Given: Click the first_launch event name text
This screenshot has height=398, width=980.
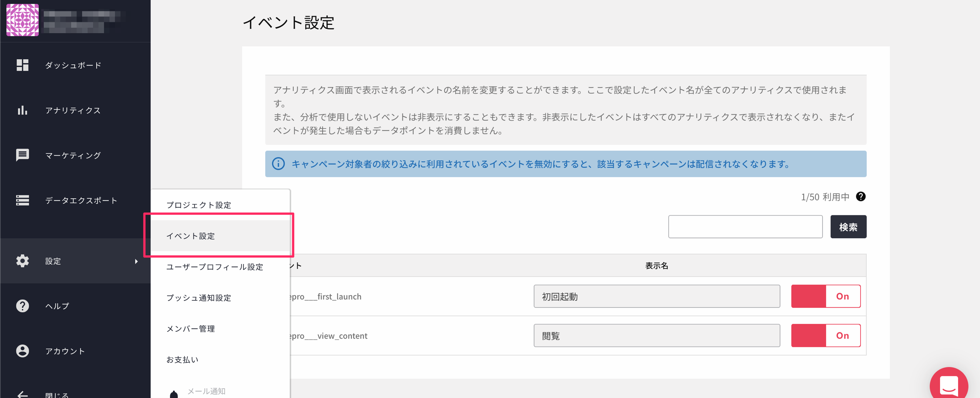Looking at the screenshot, I should [325, 296].
